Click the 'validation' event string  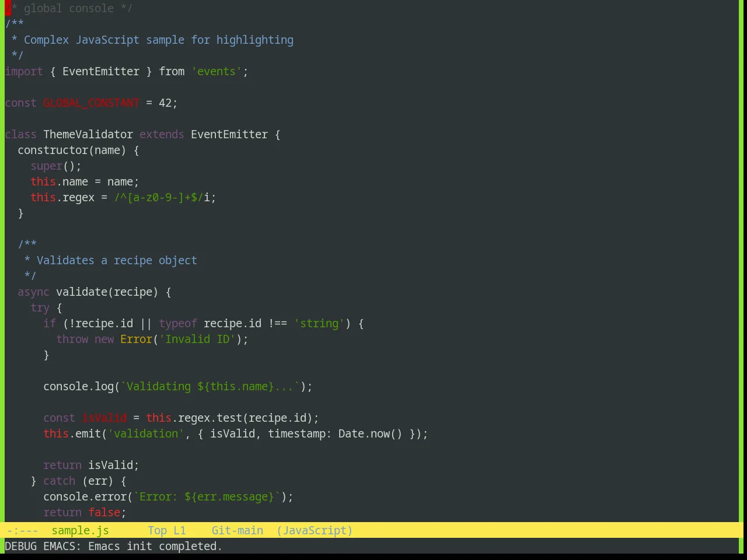[x=146, y=433]
